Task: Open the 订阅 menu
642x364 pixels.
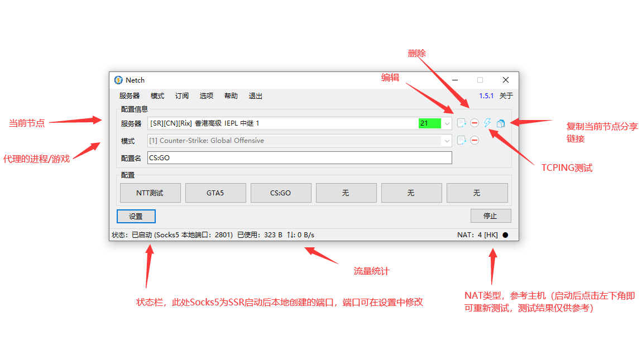Action: [x=182, y=96]
